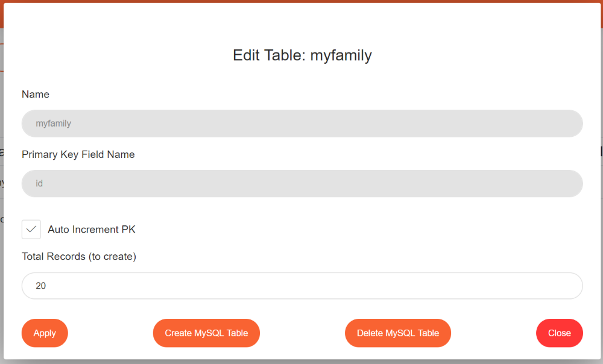This screenshot has height=364, width=603.
Task: Click the 'Edit Table: myfamily' heading
Action: pyautogui.click(x=302, y=55)
